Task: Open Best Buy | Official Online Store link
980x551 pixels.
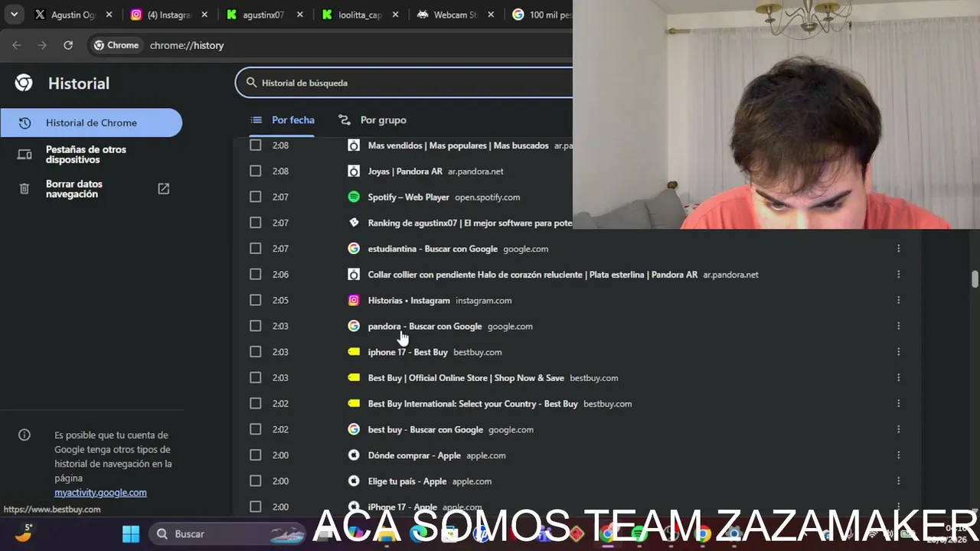Action: point(466,378)
